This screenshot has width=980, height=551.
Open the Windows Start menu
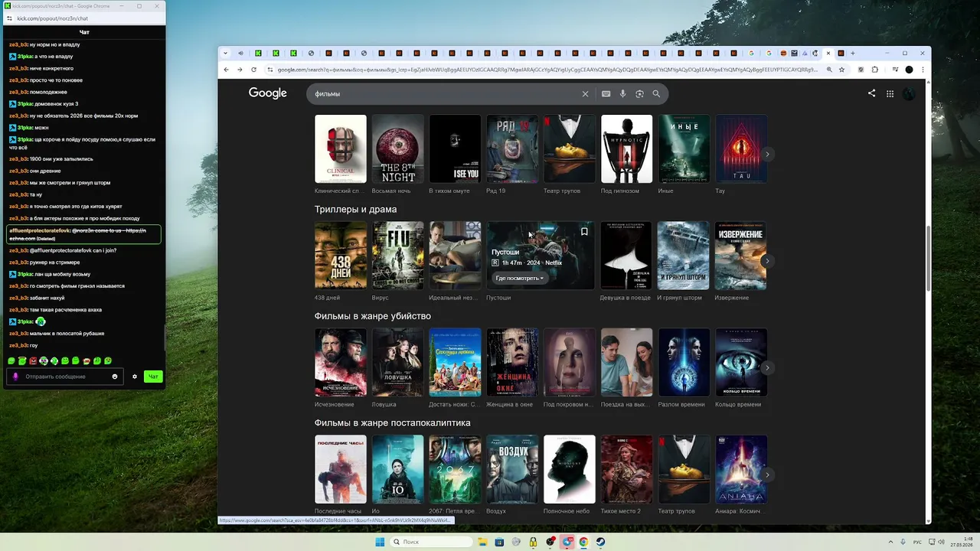click(380, 542)
